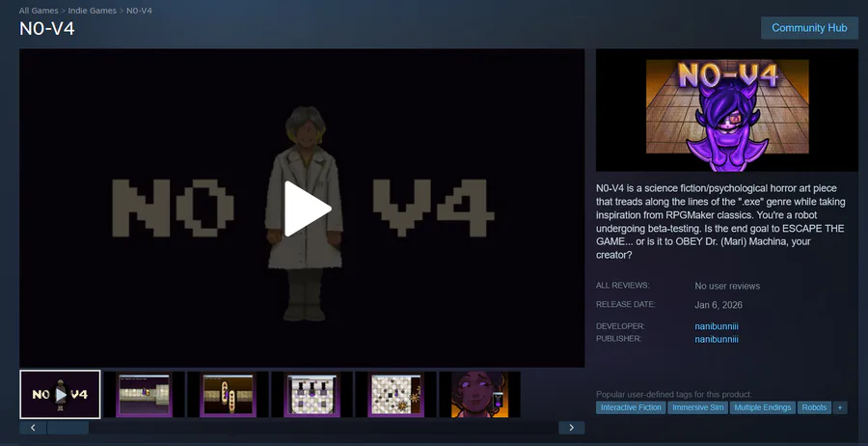The image size is (868, 446).
Task: Click the thumbnail strip scrollbar handle
Action: click(68, 428)
